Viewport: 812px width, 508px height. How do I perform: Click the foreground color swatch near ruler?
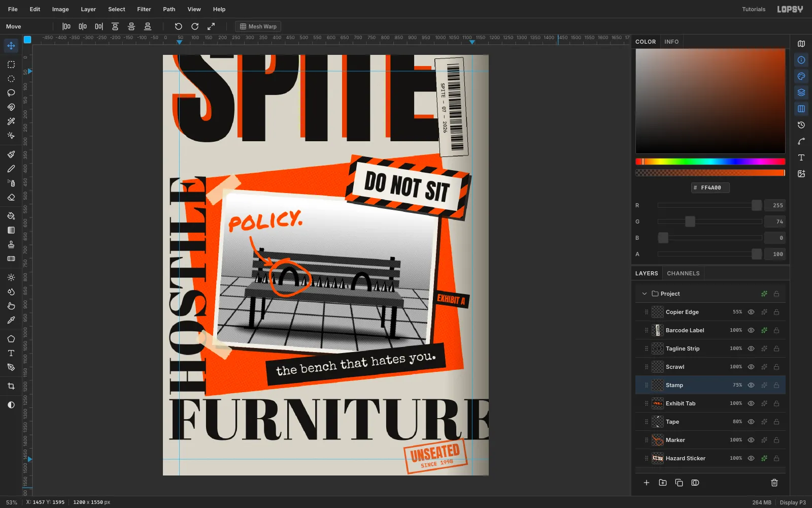27,40
